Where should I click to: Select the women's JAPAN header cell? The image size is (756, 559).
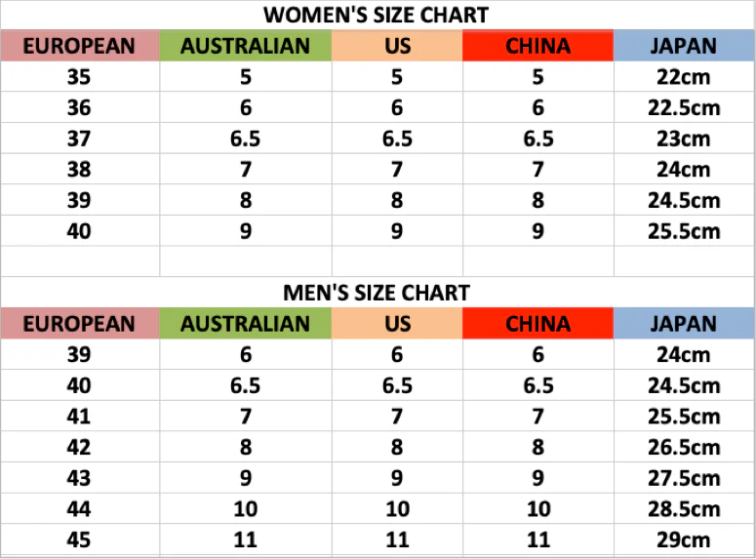[x=684, y=46]
